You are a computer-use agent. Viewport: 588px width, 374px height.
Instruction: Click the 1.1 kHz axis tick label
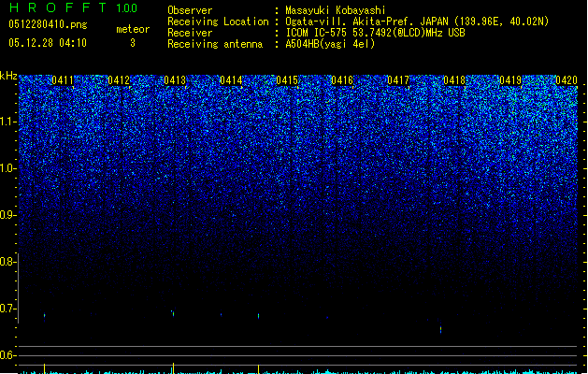pyautogui.click(x=7, y=122)
